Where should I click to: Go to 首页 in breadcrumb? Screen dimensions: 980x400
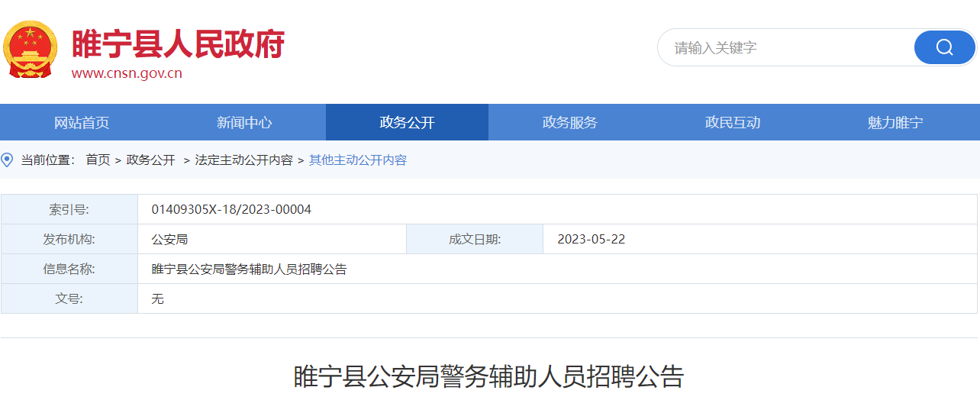pyautogui.click(x=98, y=160)
